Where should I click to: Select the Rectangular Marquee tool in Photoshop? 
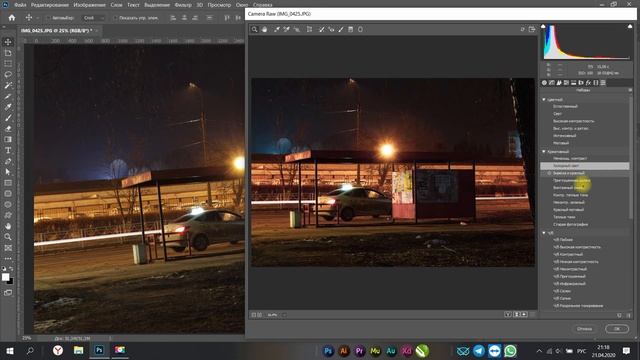pos(8,64)
